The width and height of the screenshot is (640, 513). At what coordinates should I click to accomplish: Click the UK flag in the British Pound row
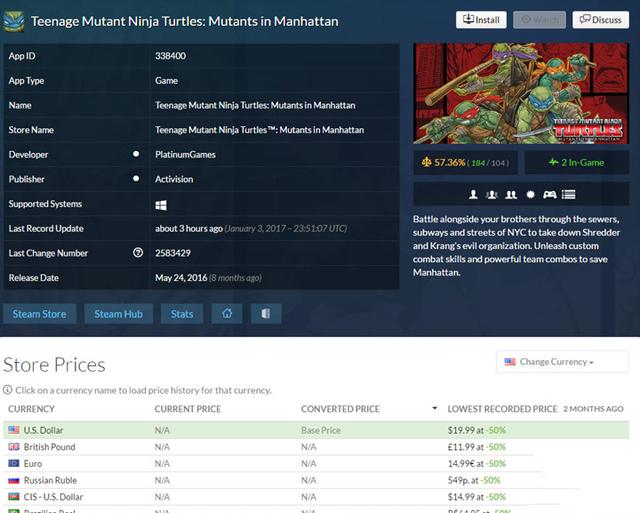point(14,446)
